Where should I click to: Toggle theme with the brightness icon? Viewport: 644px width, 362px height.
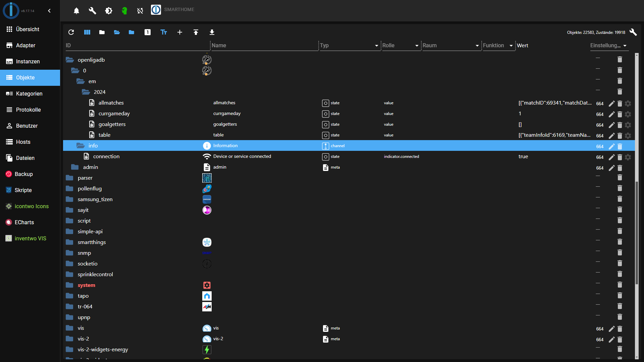pos(108,11)
